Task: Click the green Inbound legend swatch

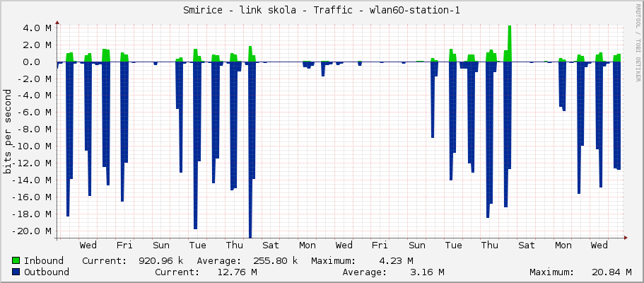Action: point(16,261)
